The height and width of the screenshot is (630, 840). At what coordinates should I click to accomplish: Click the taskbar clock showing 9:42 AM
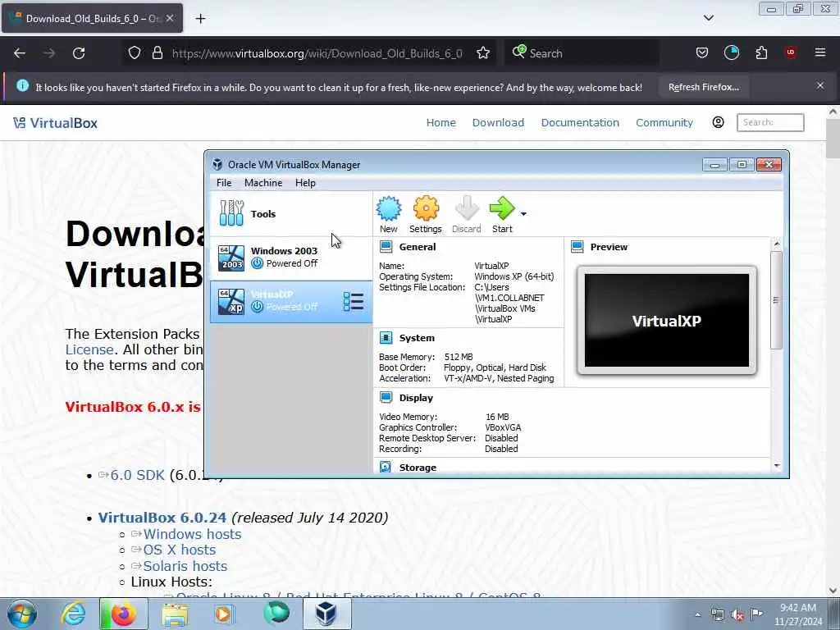[798, 614]
